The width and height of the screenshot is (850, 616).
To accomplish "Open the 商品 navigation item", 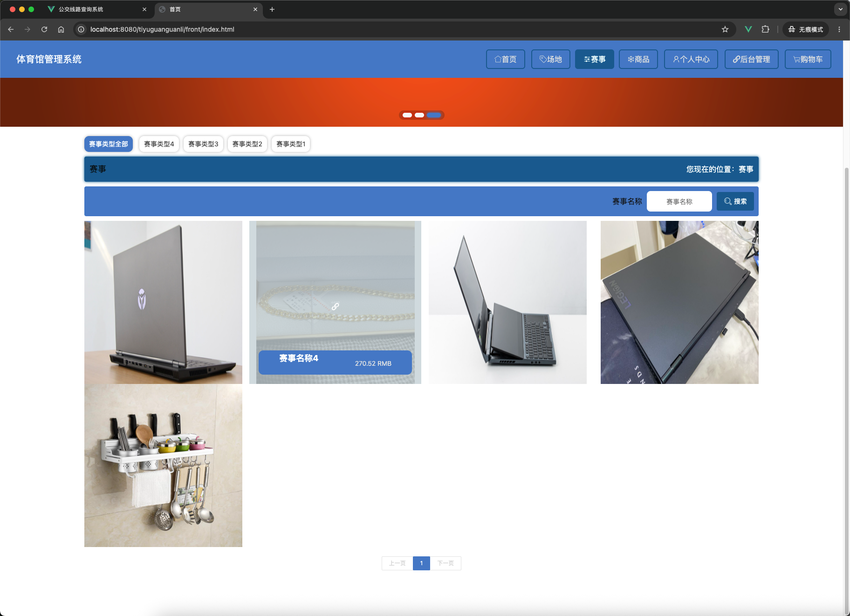I will (638, 59).
